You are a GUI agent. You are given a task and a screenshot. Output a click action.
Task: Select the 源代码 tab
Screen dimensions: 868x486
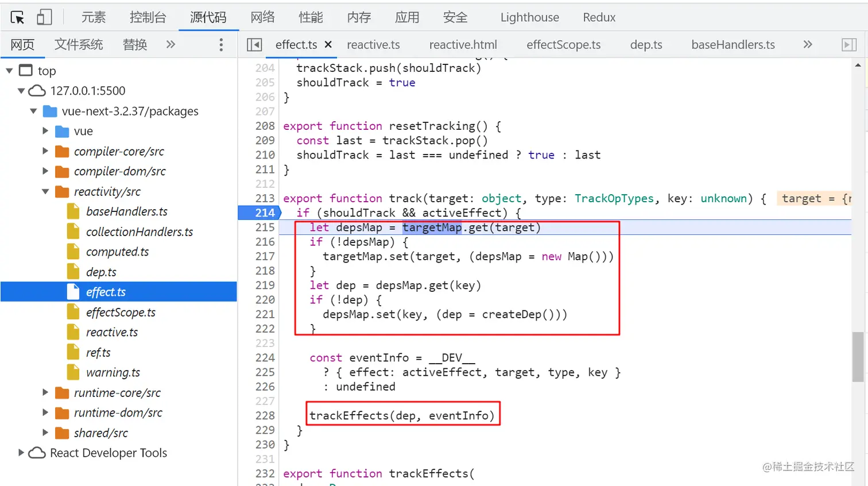point(208,17)
